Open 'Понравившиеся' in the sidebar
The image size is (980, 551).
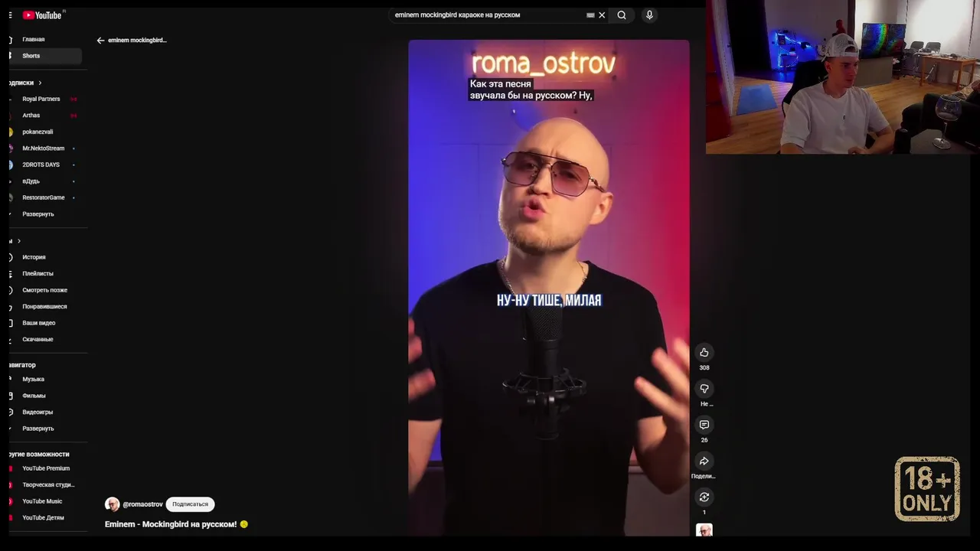(x=46, y=307)
